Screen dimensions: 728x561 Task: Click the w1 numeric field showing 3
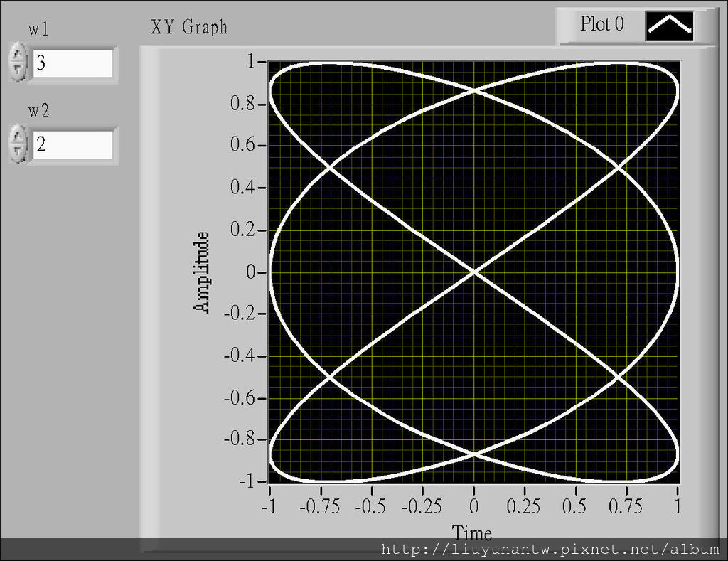coord(72,63)
